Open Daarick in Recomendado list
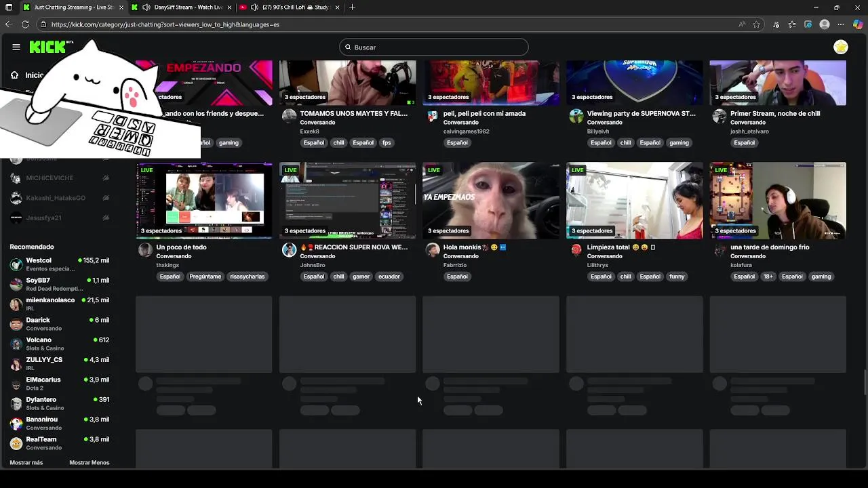The height and width of the screenshot is (488, 868). coord(60,324)
